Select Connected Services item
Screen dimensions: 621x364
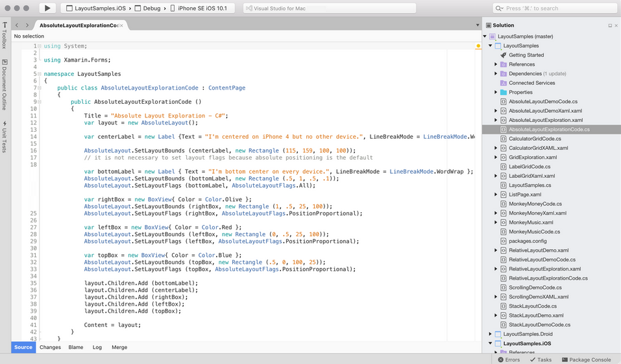click(531, 83)
